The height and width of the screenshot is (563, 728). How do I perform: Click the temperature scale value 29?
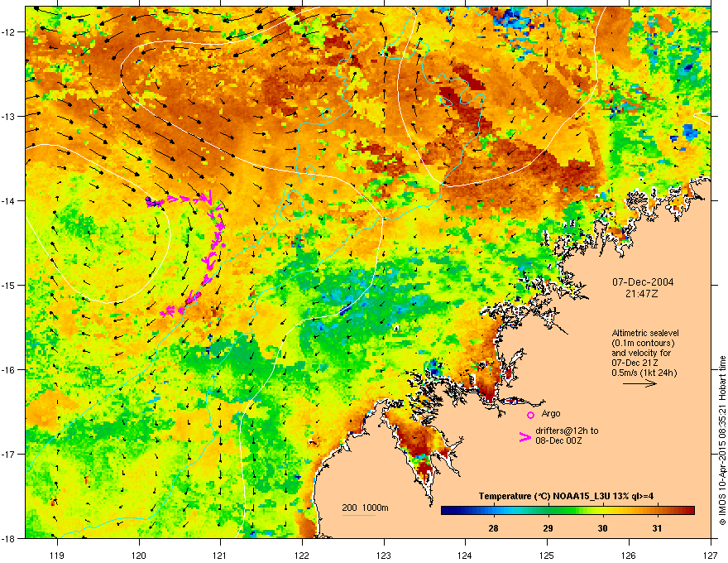pos(548,528)
